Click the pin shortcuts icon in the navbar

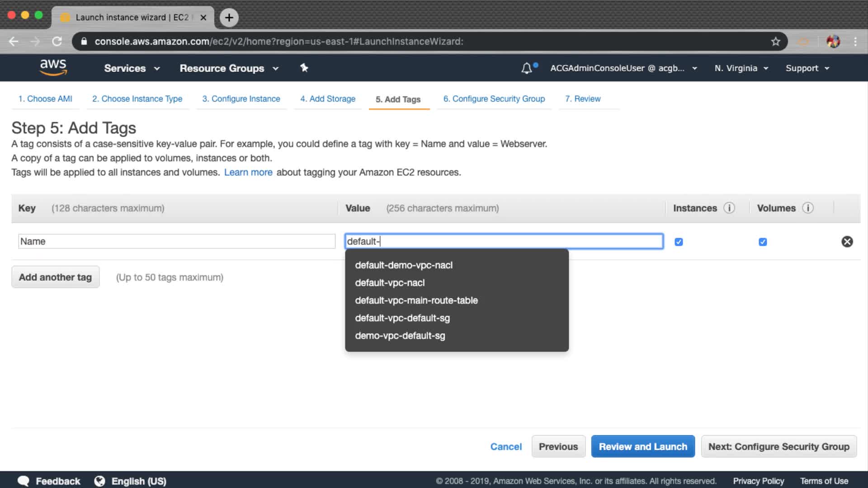(x=304, y=68)
